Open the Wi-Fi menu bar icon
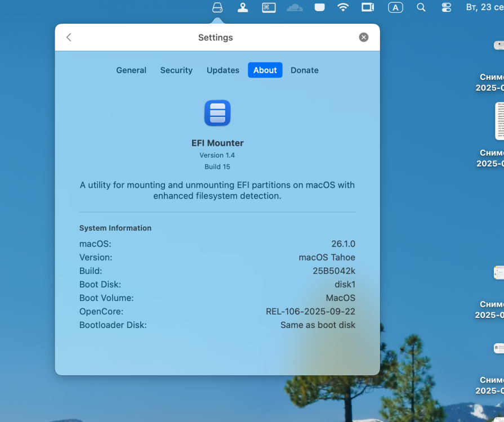This screenshot has width=504, height=422. pyautogui.click(x=343, y=7)
